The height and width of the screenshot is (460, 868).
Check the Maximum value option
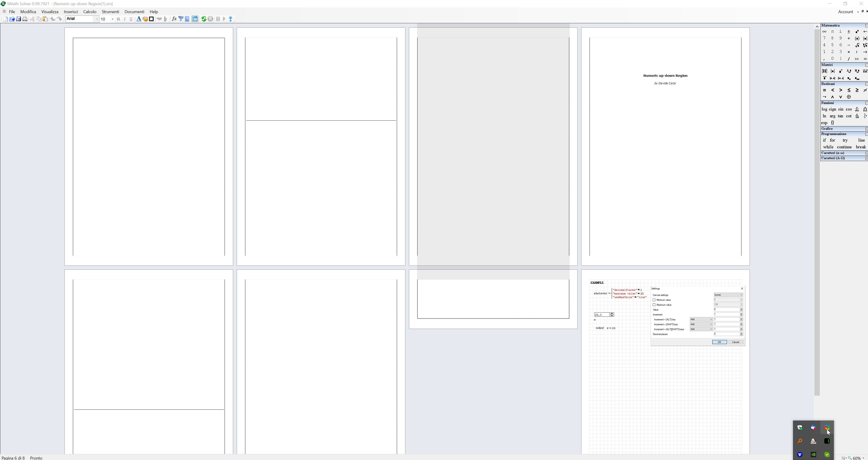point(654,305)
